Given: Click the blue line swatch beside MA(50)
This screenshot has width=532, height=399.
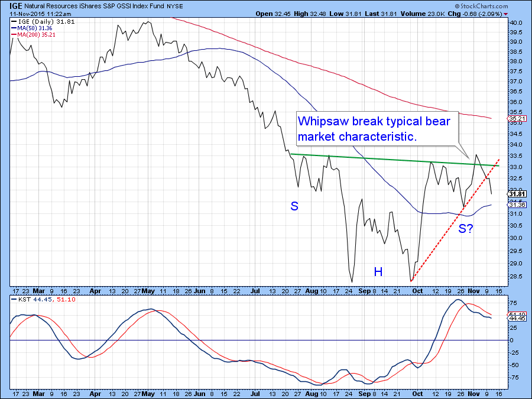Looking at the screenshot, I should pos(14,28).
